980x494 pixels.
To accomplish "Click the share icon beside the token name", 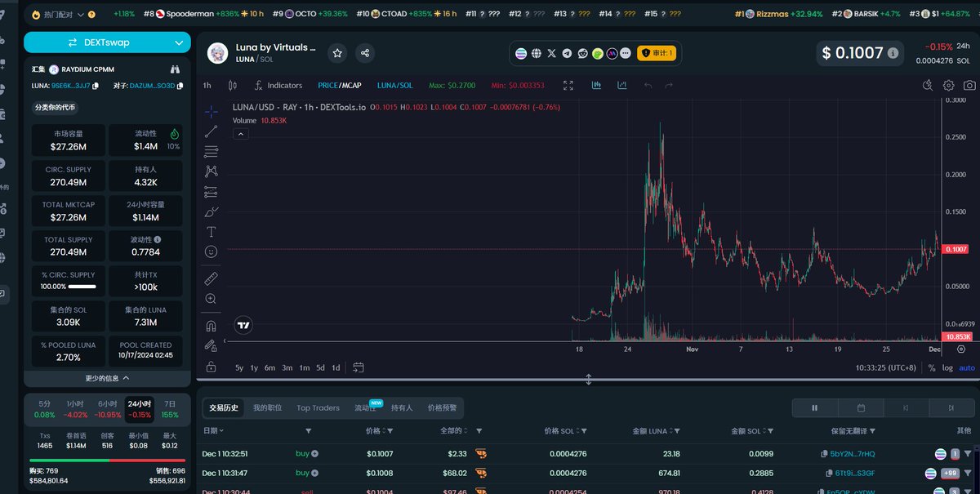I will tap(365, 53).
